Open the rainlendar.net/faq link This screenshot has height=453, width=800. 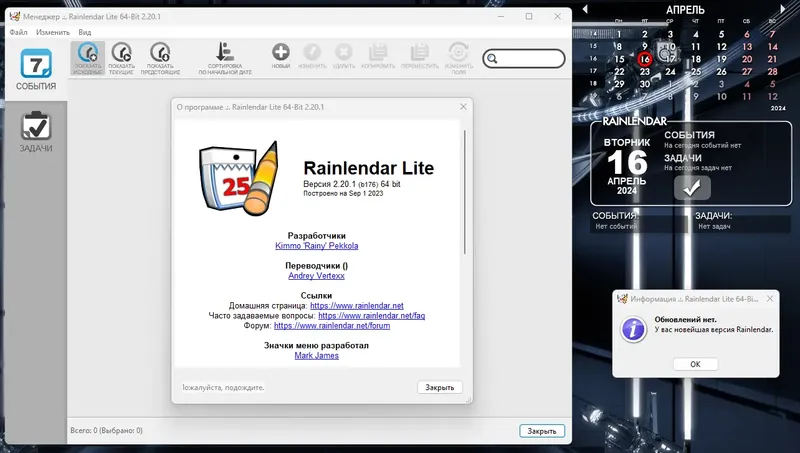click(371, 316)
